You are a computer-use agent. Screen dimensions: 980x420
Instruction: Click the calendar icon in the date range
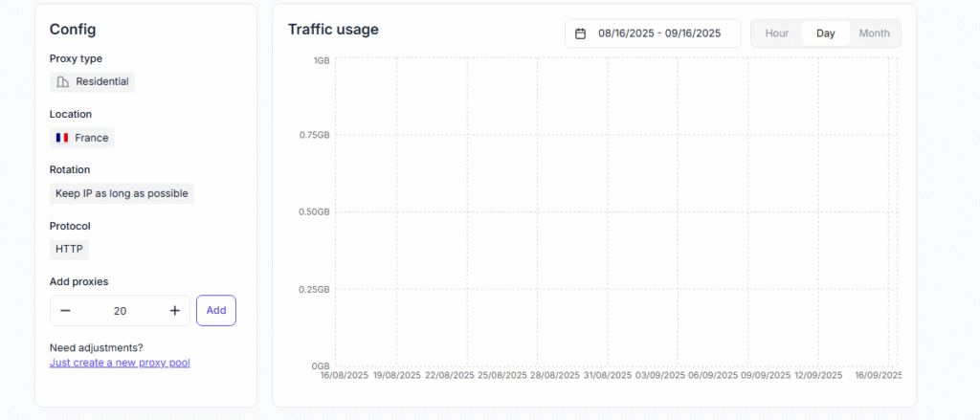click(x=581, y=33)
